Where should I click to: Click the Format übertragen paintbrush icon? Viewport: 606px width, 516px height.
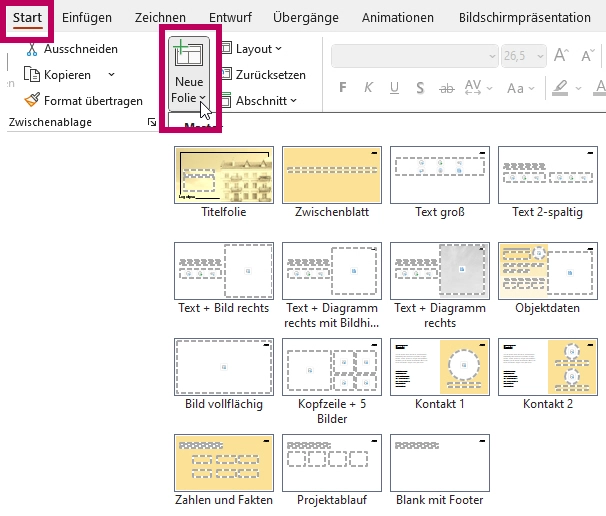[32, 100]
